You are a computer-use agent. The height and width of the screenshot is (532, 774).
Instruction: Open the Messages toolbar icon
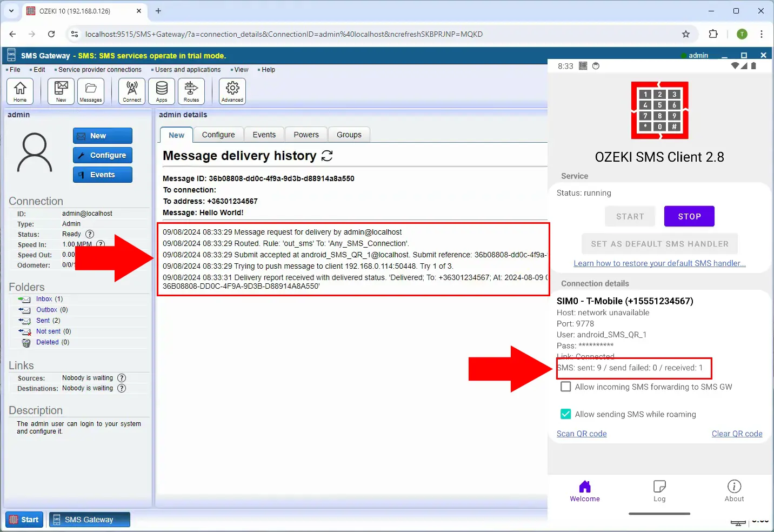(x=91, y=91)
